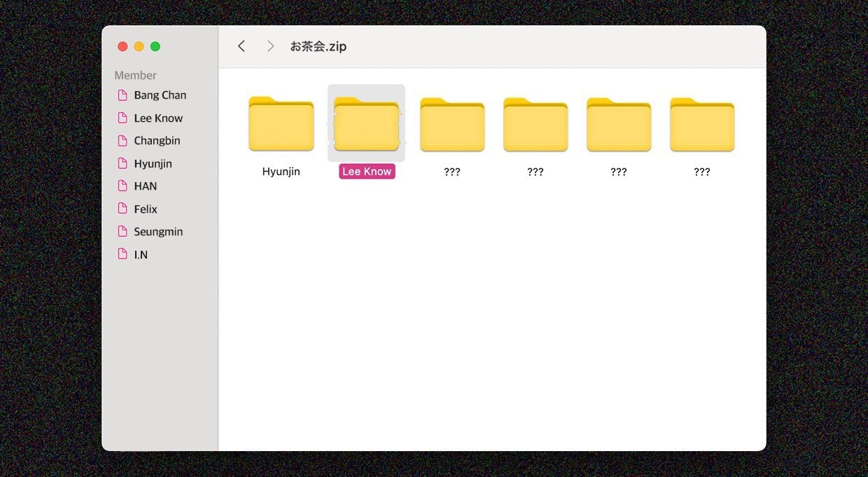Maximize the window with the green button

pos(155,46)
